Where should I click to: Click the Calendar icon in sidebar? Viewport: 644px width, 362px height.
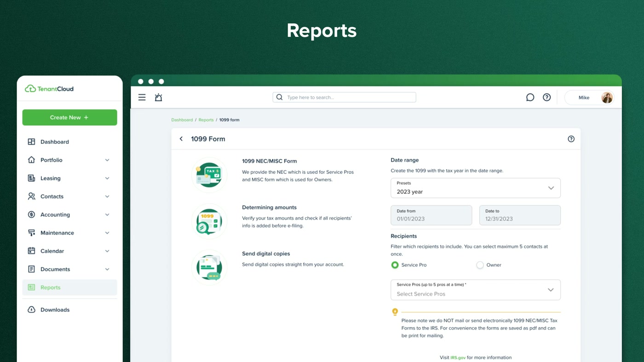click(x=31, y=251)
